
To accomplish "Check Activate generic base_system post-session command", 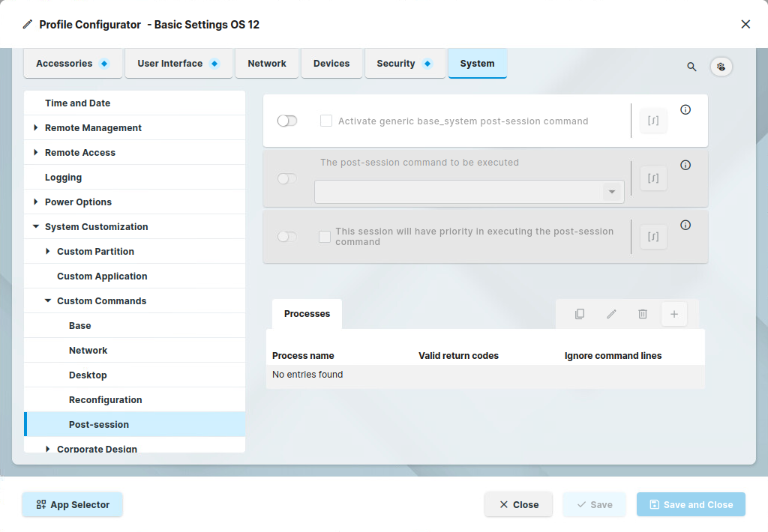I will (x=326, y=121).
